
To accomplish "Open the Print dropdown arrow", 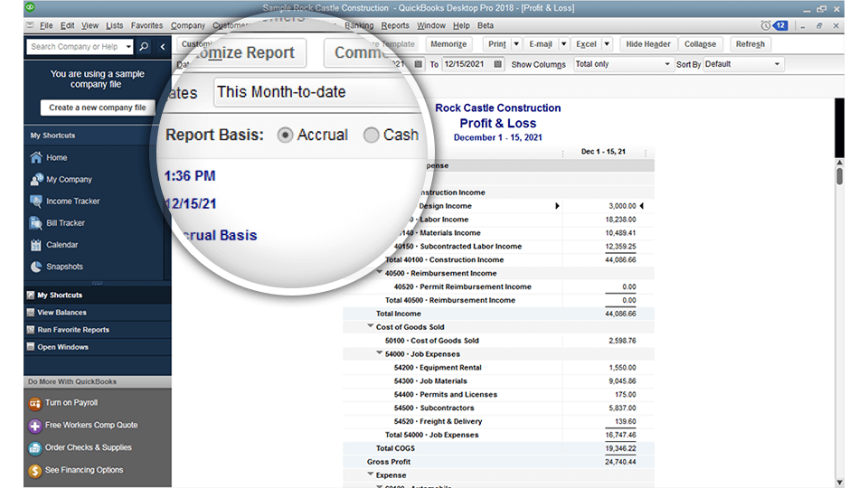I will pyautogui.click(x=516, y=44).
